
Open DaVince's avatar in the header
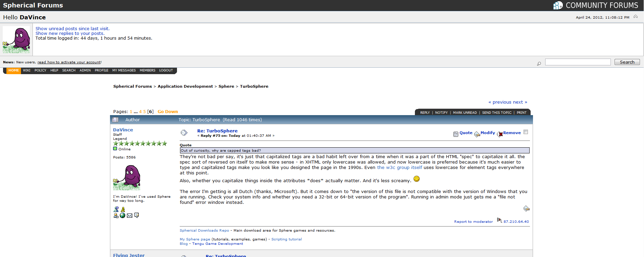[16, 40]
